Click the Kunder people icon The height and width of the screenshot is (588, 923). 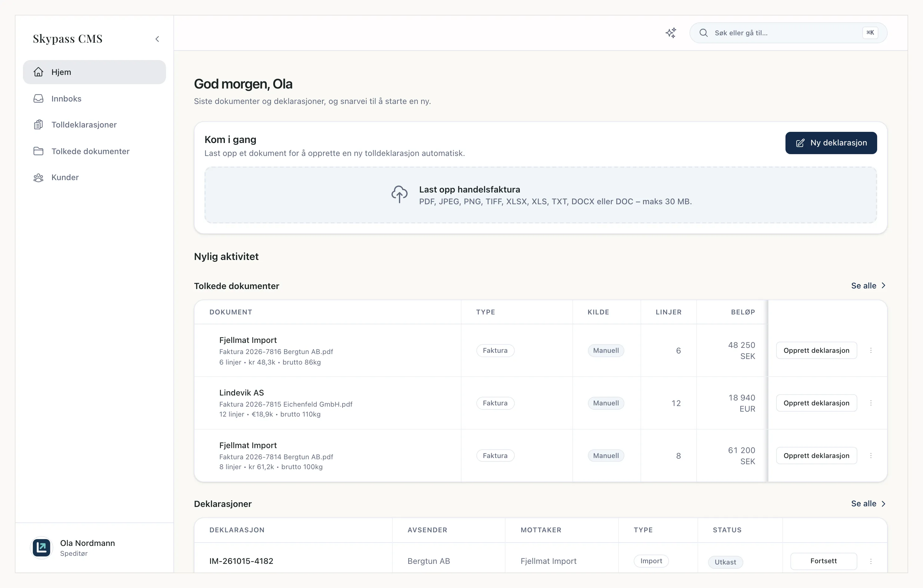pos(38,178)
